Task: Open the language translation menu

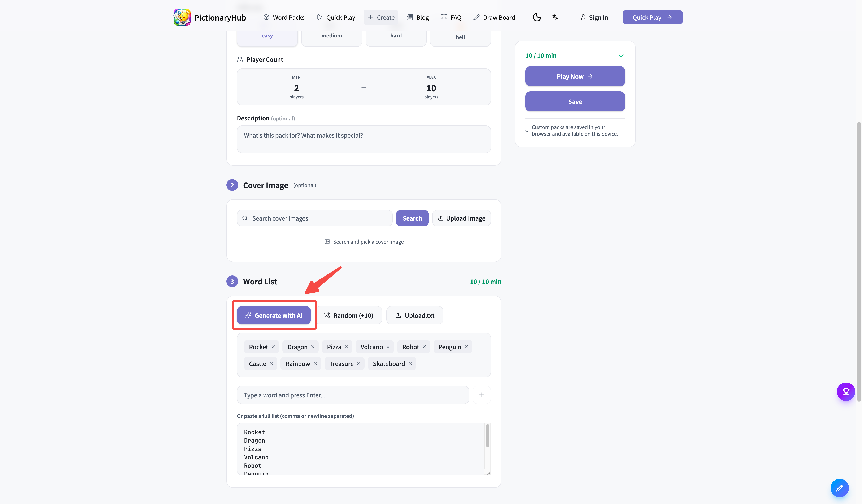Action: pos(555,17)
